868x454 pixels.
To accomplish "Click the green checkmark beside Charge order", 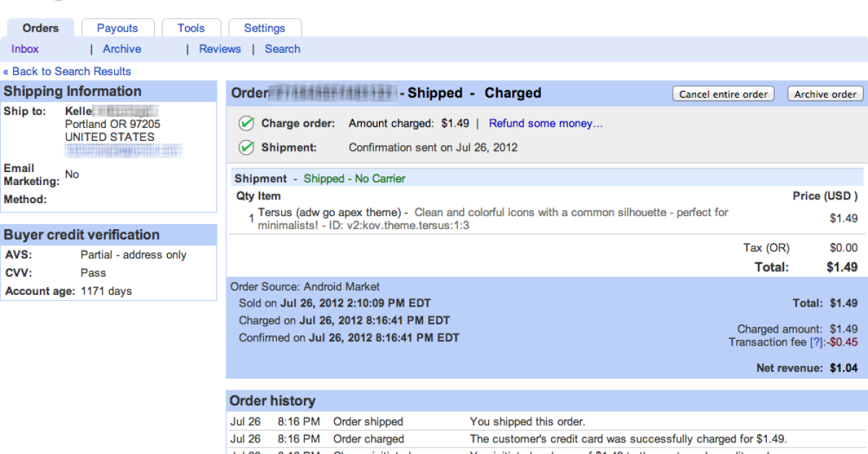I will (x=247, y=124).
